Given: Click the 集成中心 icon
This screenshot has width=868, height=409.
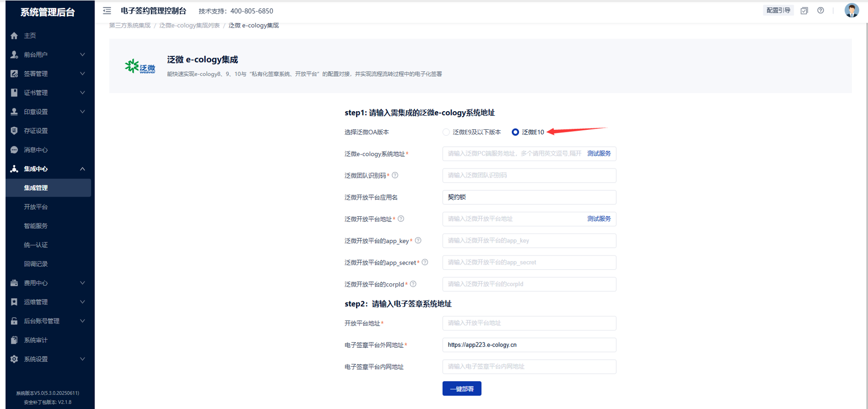Looking at the screenshot, I should click(14, 169).
